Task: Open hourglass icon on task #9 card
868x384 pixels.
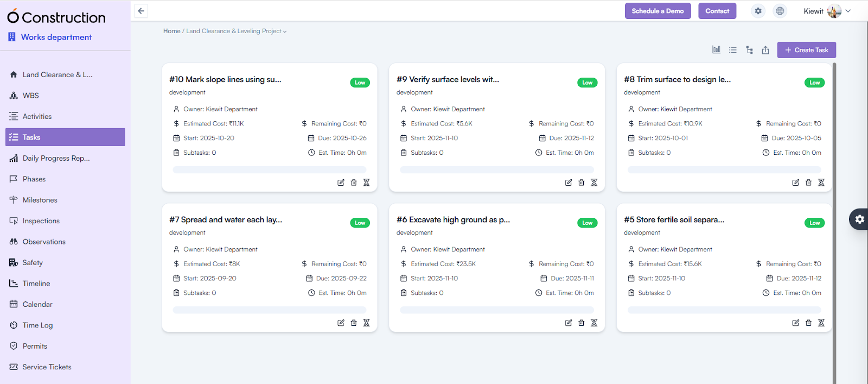Action: 594,182
